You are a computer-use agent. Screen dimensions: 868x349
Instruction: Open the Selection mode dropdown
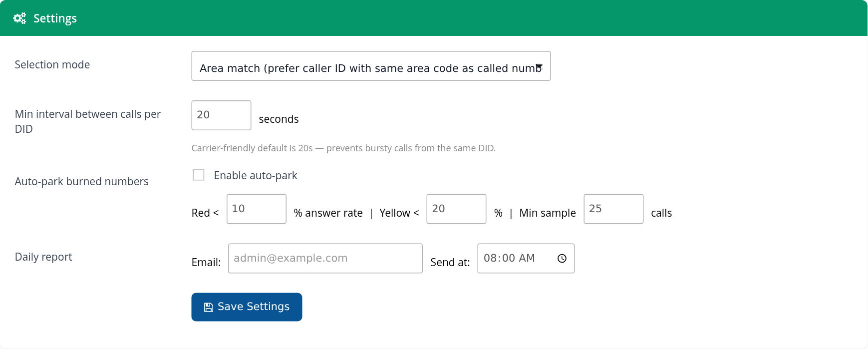[371, 66]
